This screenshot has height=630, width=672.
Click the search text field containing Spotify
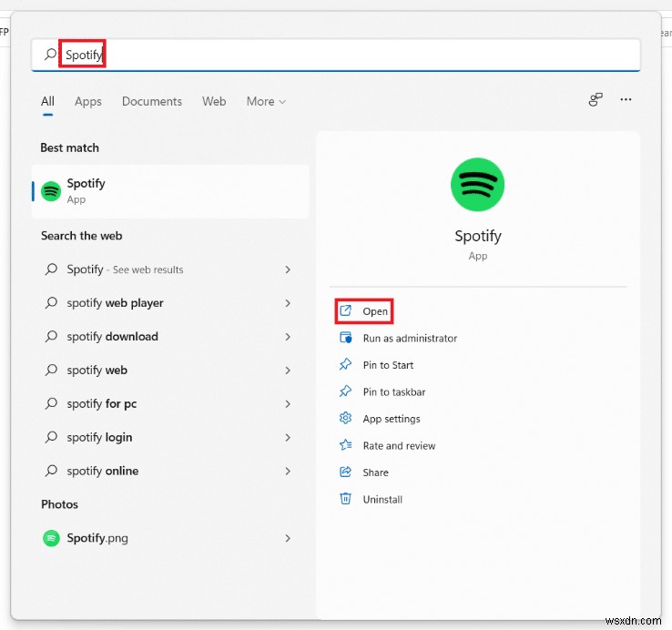(x=336, y=55)
